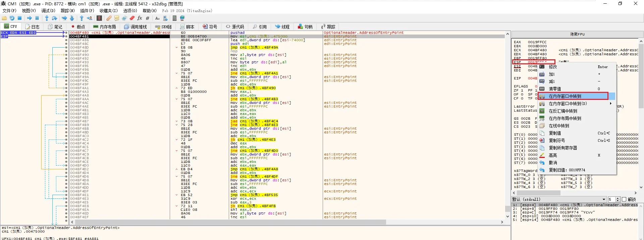The height and width of the screenshot is (240, 644).
Task: Switch to the 线程 tab
Action: (x=282, y=27)
